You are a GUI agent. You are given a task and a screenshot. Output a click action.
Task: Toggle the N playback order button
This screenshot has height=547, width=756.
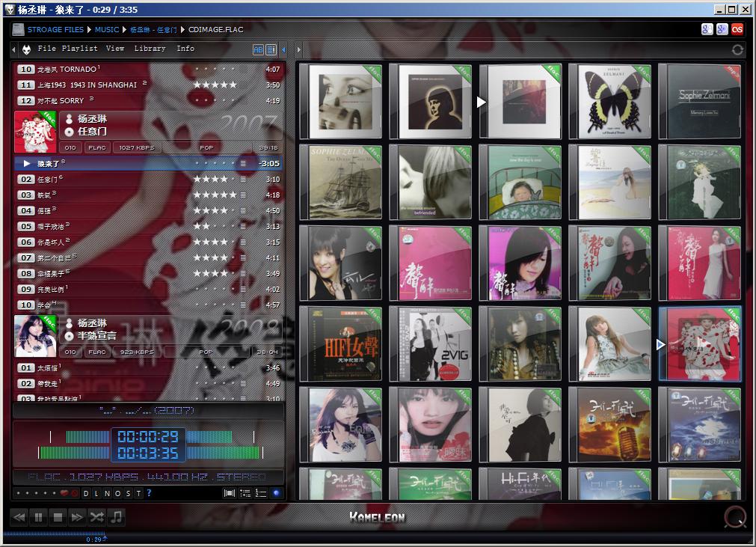coord(107,493)
